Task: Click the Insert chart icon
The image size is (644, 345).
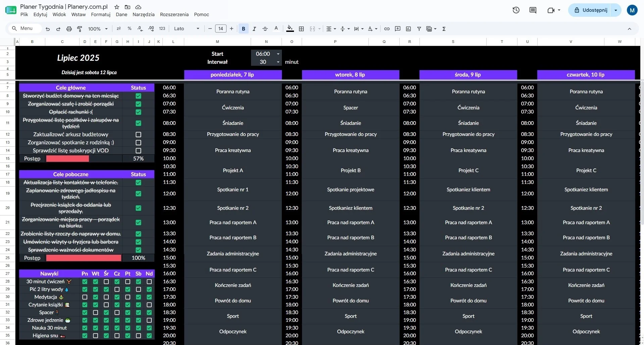Action: 408,29
